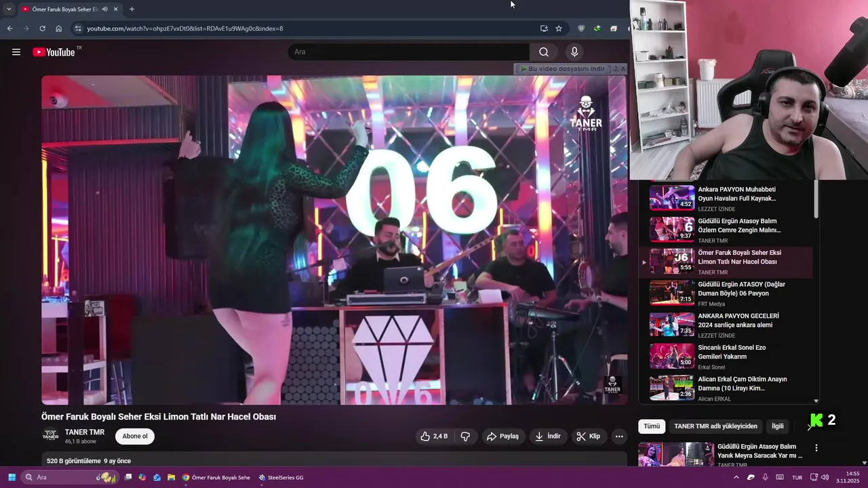Close the video download overlay bar
The image size is (868, 488).
(x=623, y=68)
